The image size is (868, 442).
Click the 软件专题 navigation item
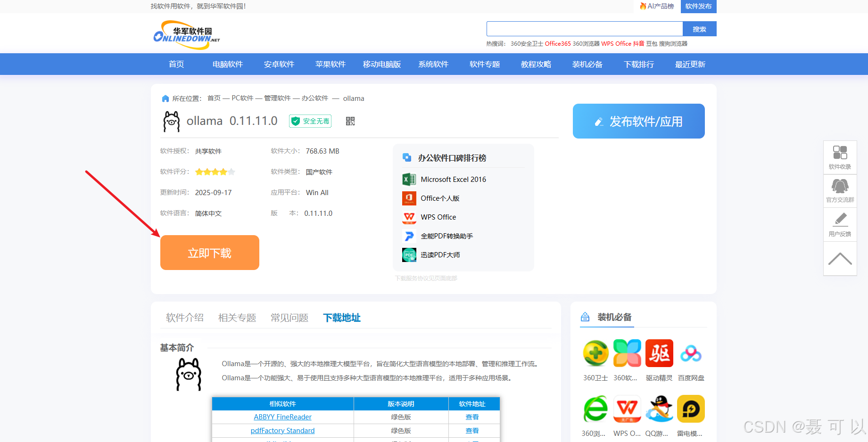[485, 64]
